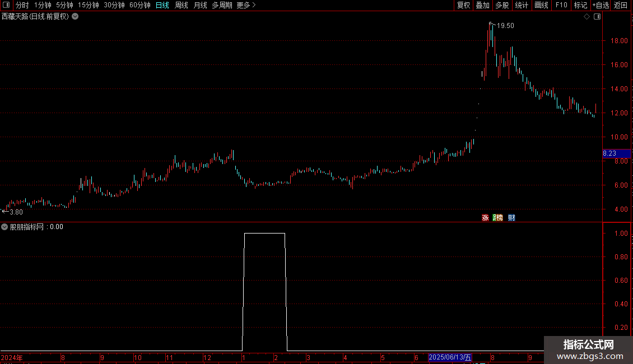Select the 60分钟 period tab
This screenshot has width=633, height=364.
pos(140,5)
